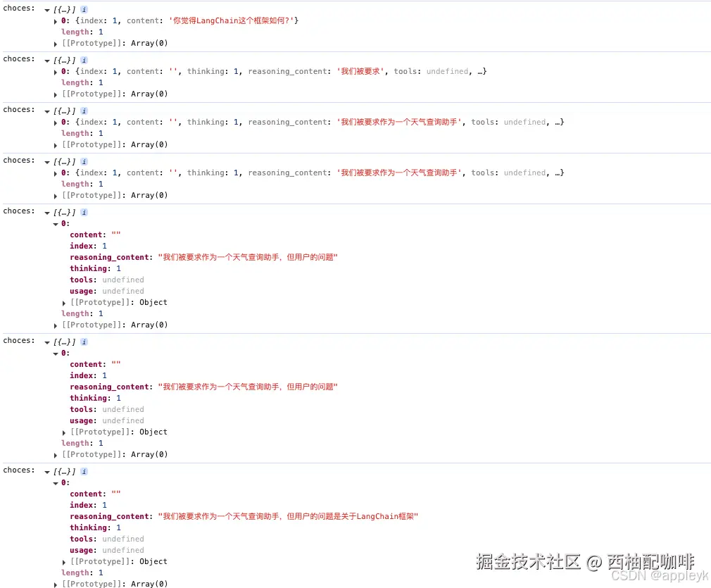Expand [[Prototype]]: Array(0) under first log
711x588 pixels.
(x=56, y=43)
